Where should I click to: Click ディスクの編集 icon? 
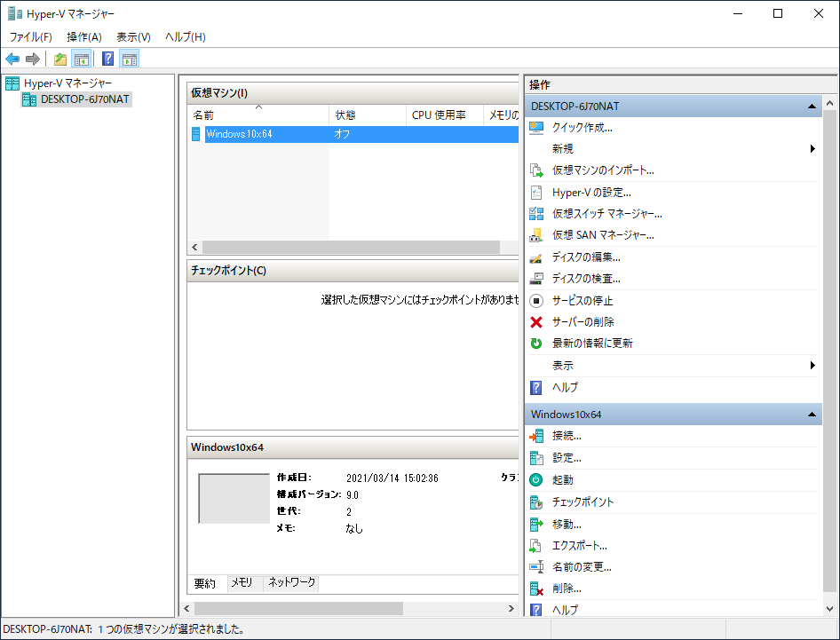click(x=536, y=257)
